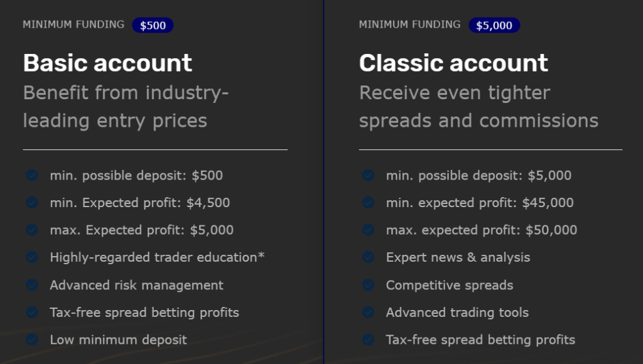Click the Tax-free spread betting profits text under Basic
The image size is (643, 364).
tap(144, 313)
